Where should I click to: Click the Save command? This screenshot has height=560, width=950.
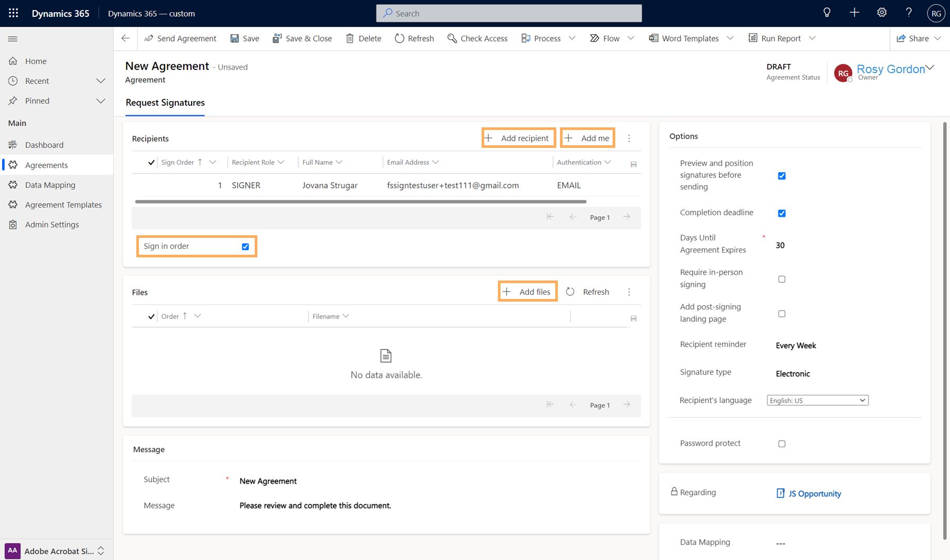click(245, 38)
